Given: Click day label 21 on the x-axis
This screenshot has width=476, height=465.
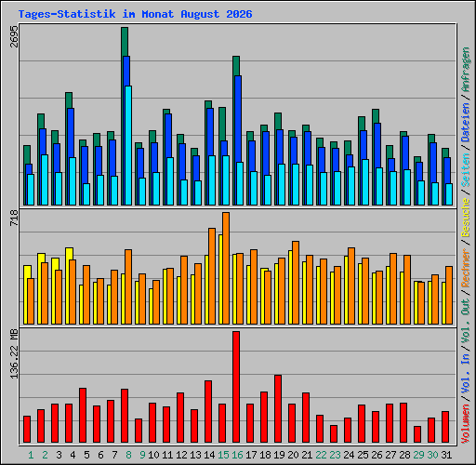Looking at the screenshot, I should (x=307, y=455).
